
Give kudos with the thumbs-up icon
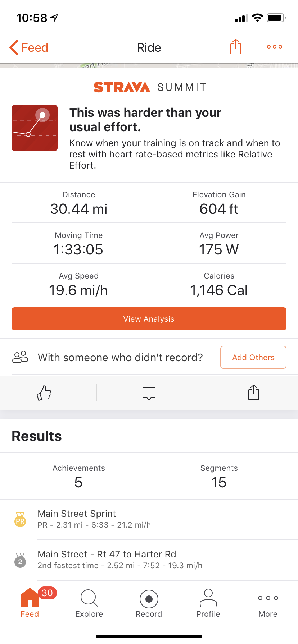44,393
